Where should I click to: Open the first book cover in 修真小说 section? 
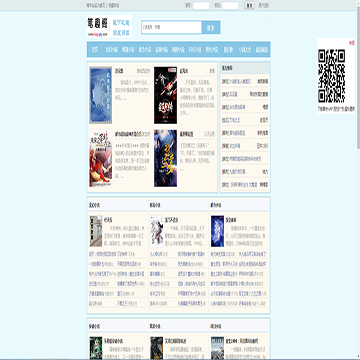pyautogui.click(x=157, y=231)
